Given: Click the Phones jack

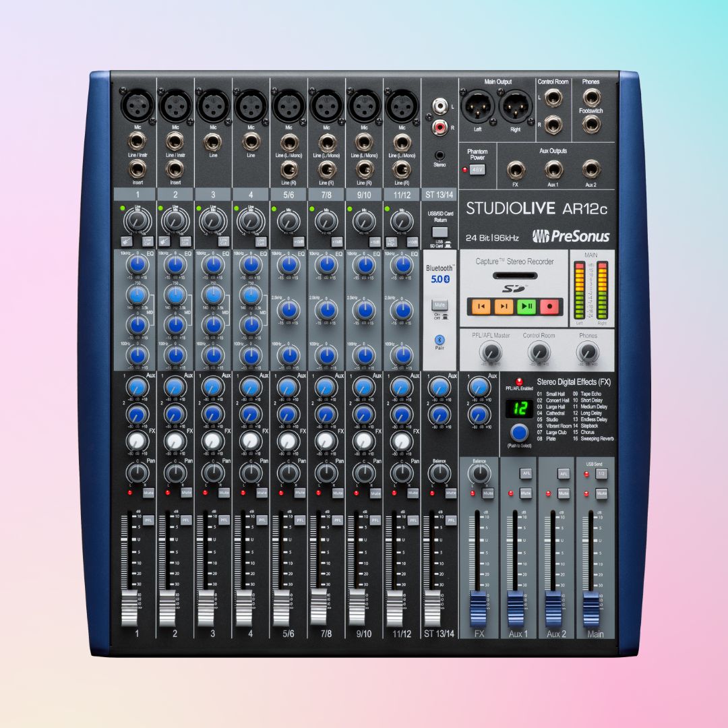Looking at the screenshot, I should (591, 97).
